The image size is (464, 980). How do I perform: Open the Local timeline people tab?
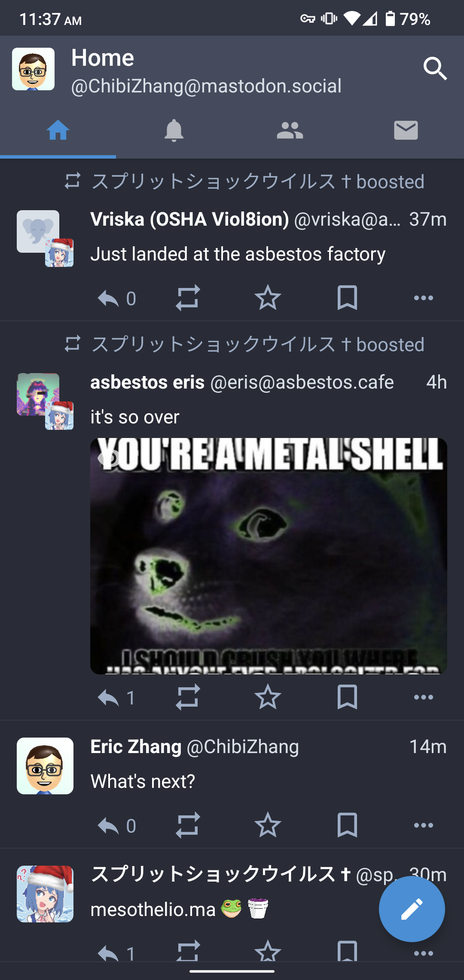(290, 130)
